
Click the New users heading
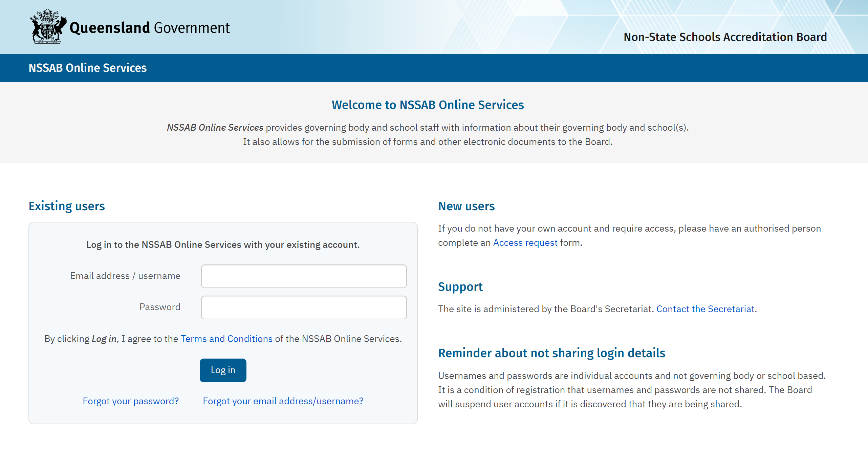(x=466, y=206)
